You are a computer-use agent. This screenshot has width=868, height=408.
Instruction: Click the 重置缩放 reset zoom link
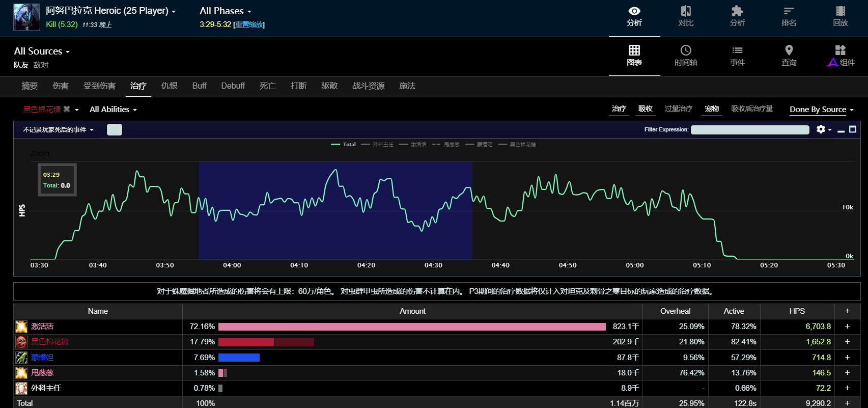click(249, 24)
